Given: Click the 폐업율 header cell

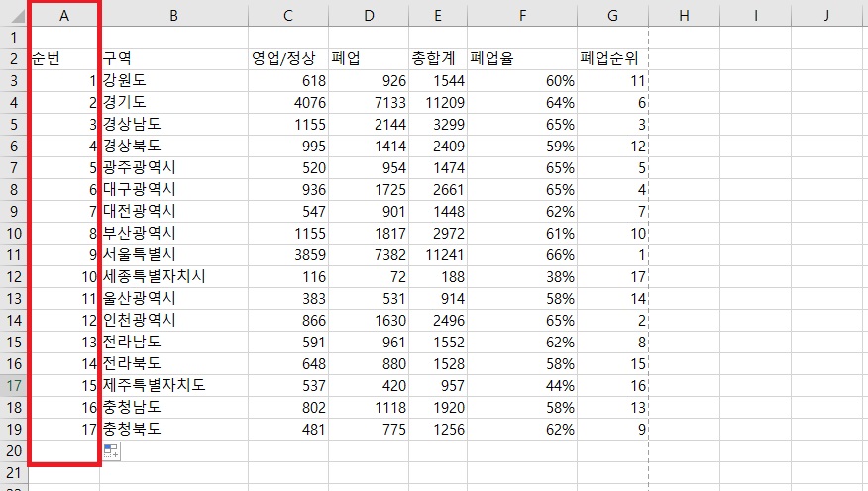Looking at the screenshot, I should coord(522,59).
